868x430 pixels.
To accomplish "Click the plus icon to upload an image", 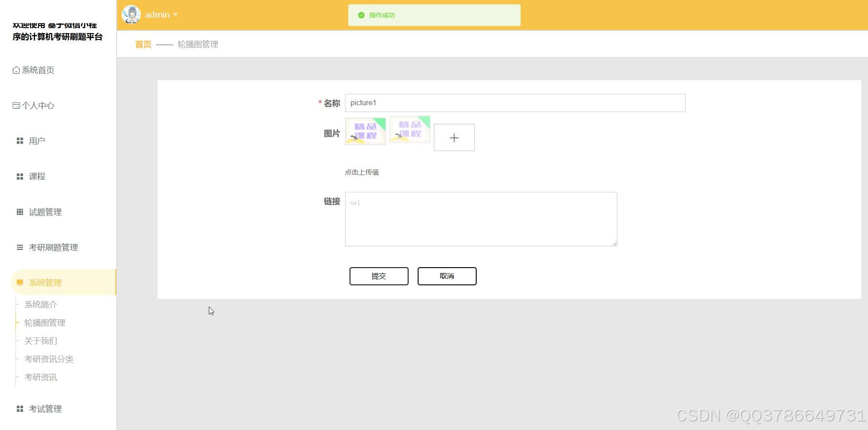I will pos(454,137).
